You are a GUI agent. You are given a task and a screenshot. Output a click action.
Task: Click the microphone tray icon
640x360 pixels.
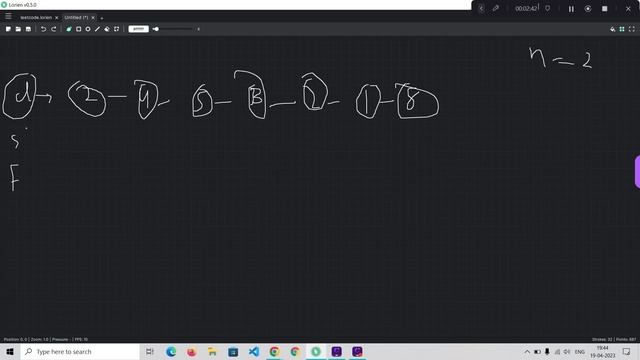point(547,351)
